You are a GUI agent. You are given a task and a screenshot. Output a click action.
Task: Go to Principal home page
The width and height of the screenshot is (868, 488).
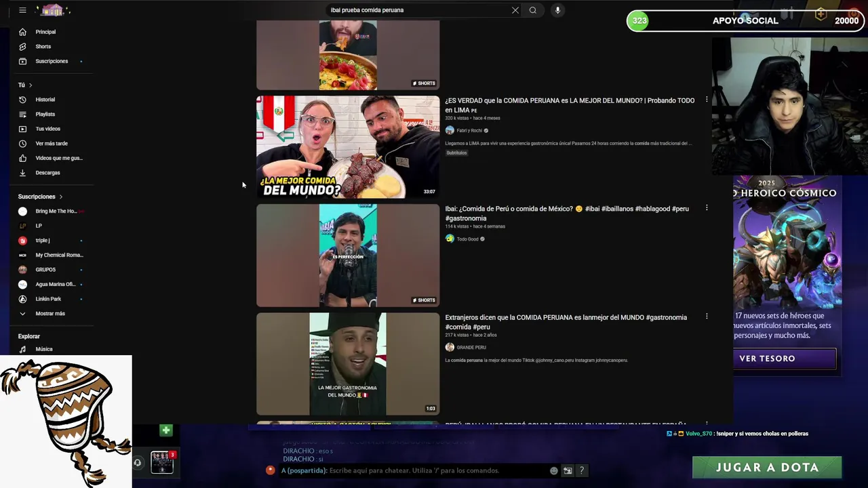(x=46, y=32)
